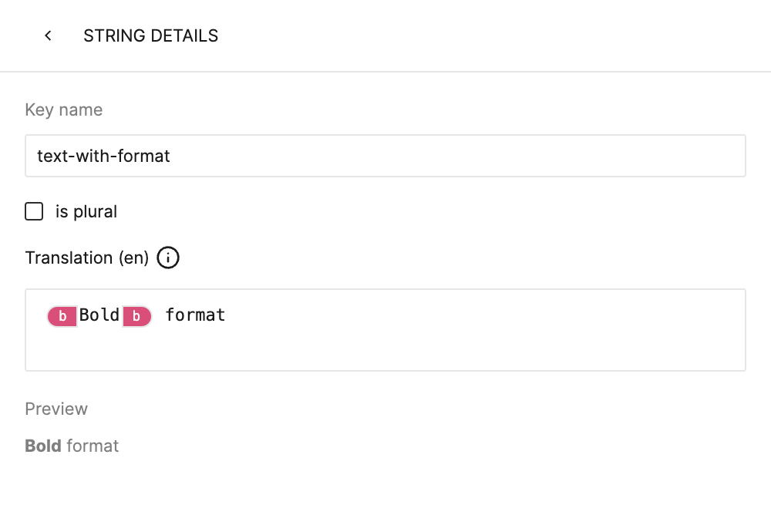Click the 'is plural' checkbox label
Image resolution: width=771 pixels, height=532 pixels.
[86, 211]
